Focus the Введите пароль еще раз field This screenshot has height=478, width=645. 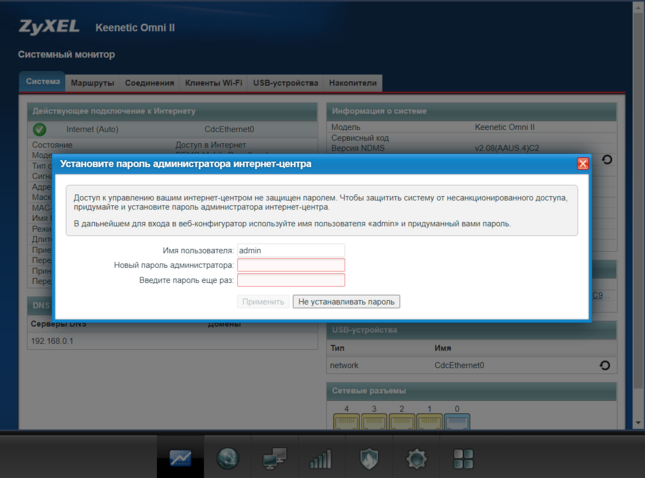coord(291,280)
